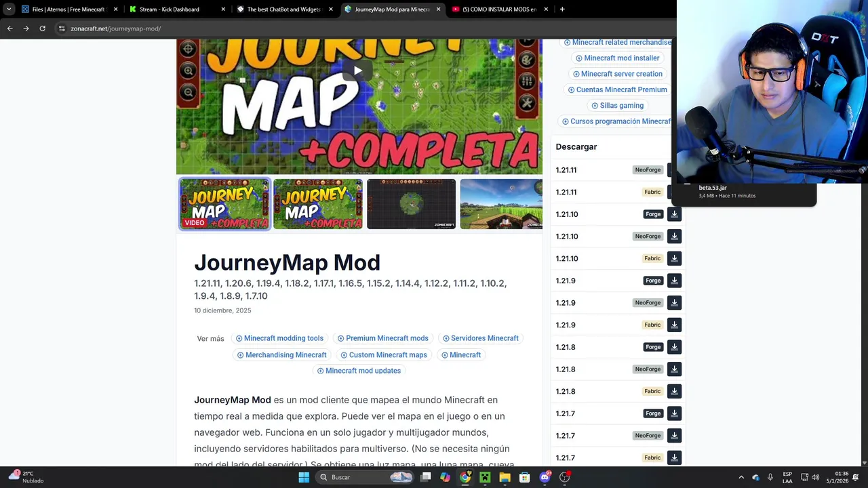Go back to previous page

pos(9,28)
